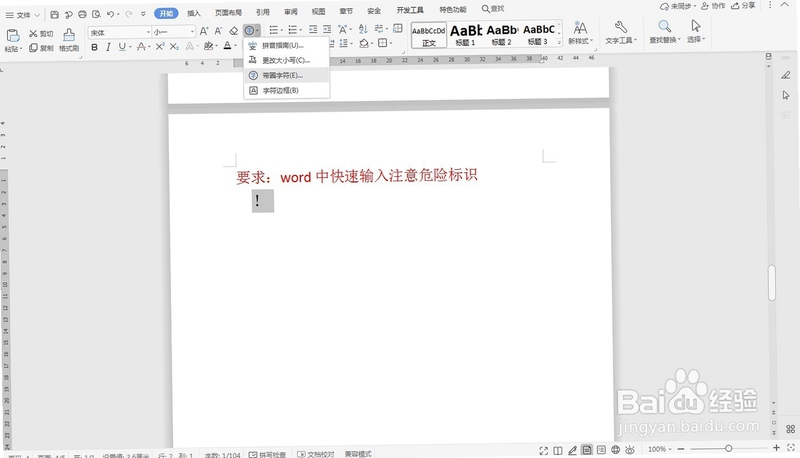800x458 pixels.
Task: Open bullet list dropdown arrow
Action: pos(282,30)
